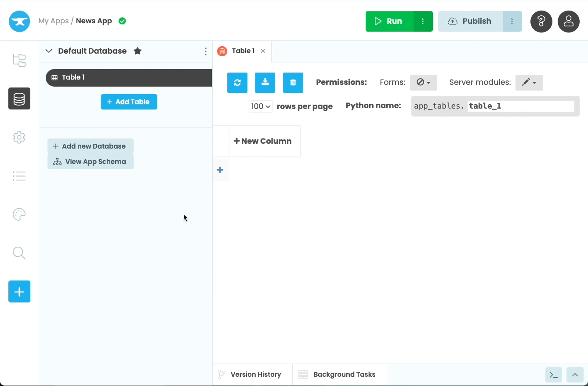Viewport: 588px width, 386px height.
Task: Open the app settings gear icon
Action: coord(19,137)
